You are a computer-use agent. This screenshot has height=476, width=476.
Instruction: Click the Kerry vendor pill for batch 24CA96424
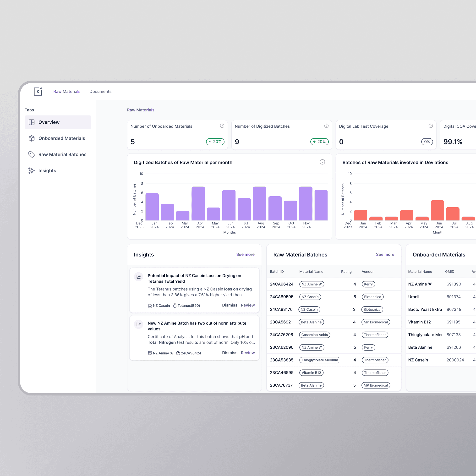(x=368, y=284)
